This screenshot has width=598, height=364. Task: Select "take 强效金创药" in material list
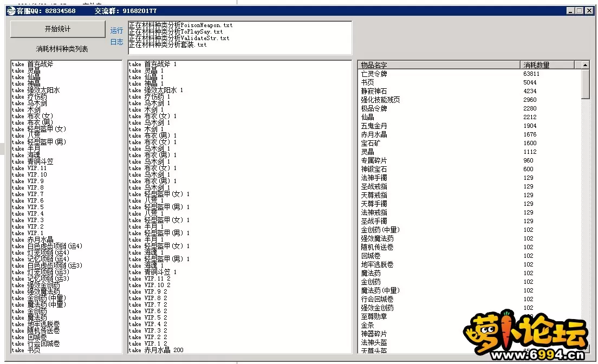click(x=36, y=285)
